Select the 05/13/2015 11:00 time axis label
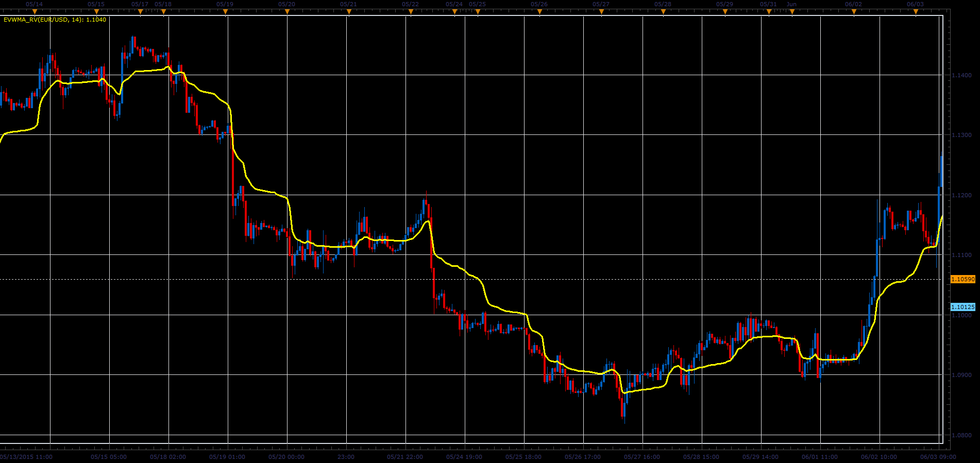Viewport: 980px width, 463px height. (x=26, y=457)
